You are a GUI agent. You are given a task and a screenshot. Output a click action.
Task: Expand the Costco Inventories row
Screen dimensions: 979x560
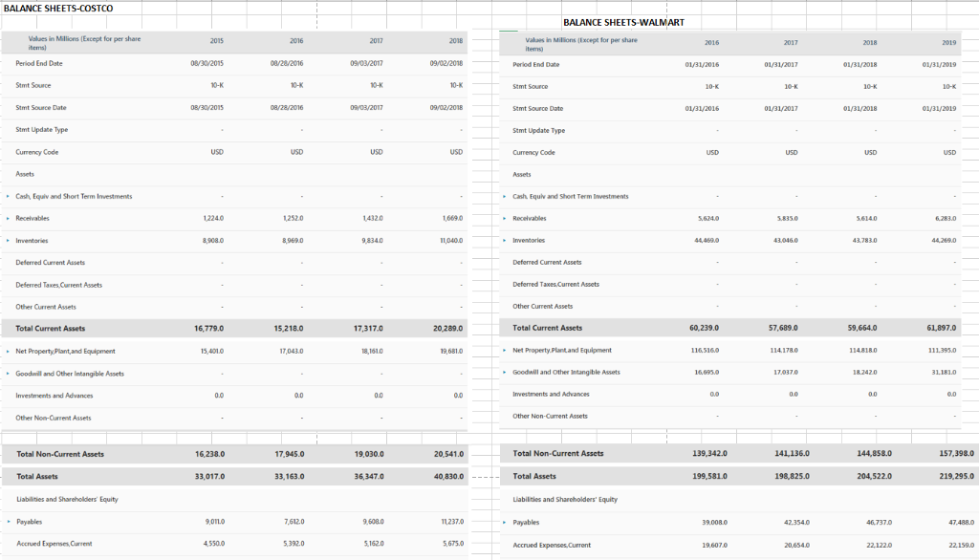tap(8, 240)
